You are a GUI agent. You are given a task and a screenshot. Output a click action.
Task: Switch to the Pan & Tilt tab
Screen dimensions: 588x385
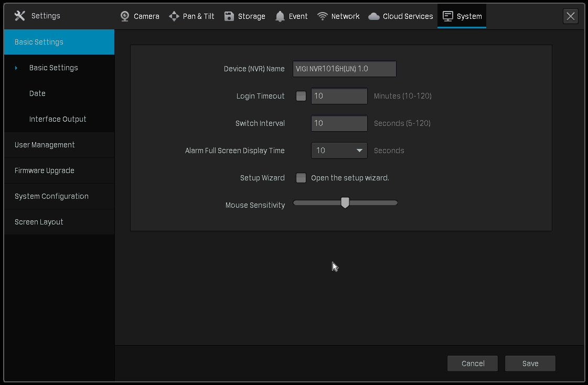coord(191,16)
